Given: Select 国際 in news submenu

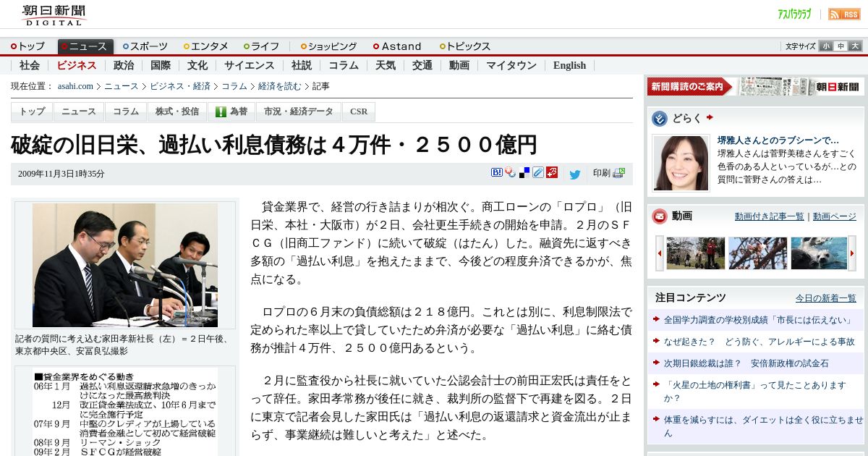Looking at the screenshot, I should click(161, 65).
